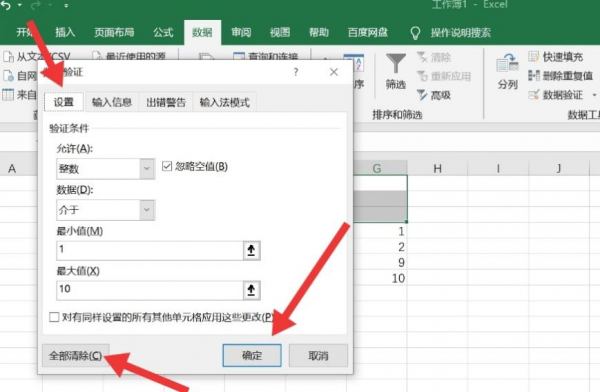Open the 百度网盘 ribbon tab
The width and height of the screenshot is (600, 392).
(368, 33)
